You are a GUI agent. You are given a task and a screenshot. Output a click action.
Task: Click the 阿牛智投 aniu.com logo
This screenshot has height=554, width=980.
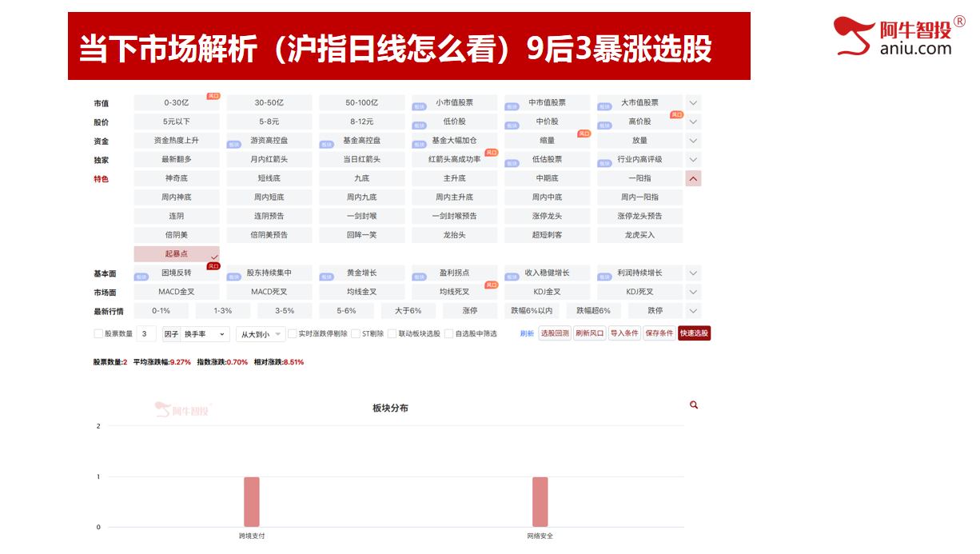point(899,36)
